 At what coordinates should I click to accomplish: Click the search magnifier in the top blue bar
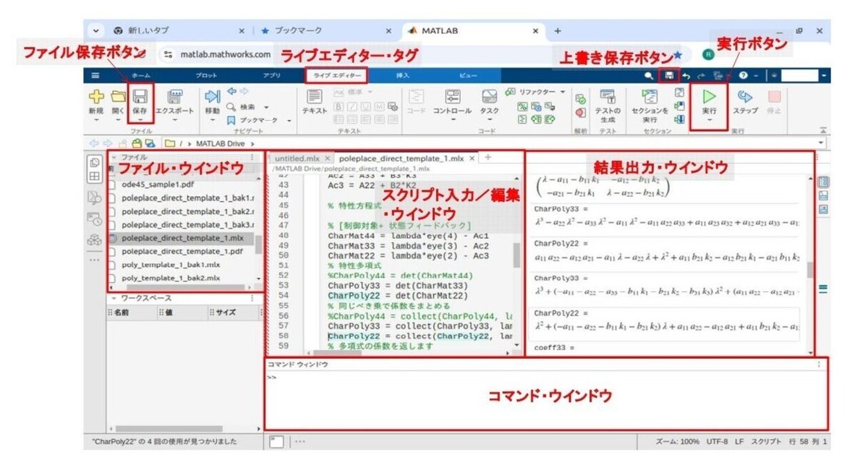click(650, 75)
